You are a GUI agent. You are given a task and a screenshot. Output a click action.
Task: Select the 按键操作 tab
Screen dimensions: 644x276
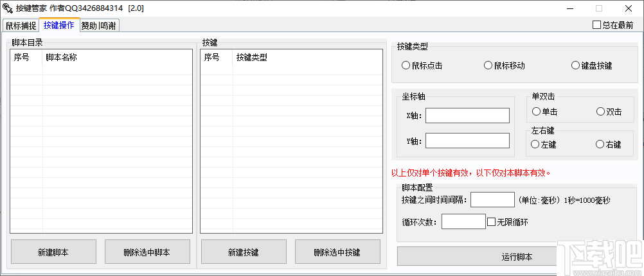click(59, 24)
